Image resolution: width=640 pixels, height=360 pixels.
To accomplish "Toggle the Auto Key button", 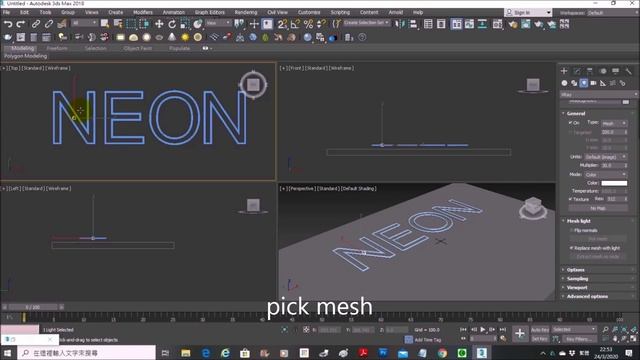I will pyautogui.click(x=540, y=330).
